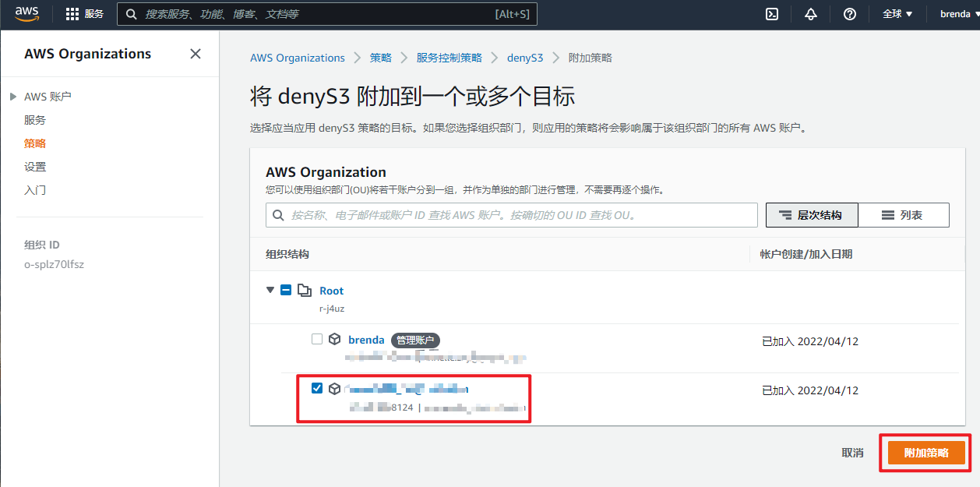Close the AWS Organizations side panel
The width and height of the screenshot is (980, 487).
[196, 54]
